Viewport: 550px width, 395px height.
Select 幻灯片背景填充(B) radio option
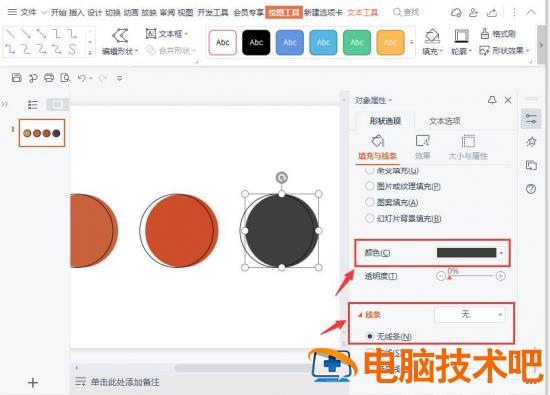(369, 218)
